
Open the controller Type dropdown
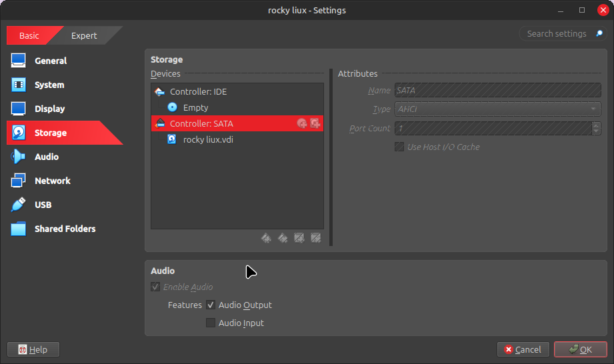tap(497, 109)
